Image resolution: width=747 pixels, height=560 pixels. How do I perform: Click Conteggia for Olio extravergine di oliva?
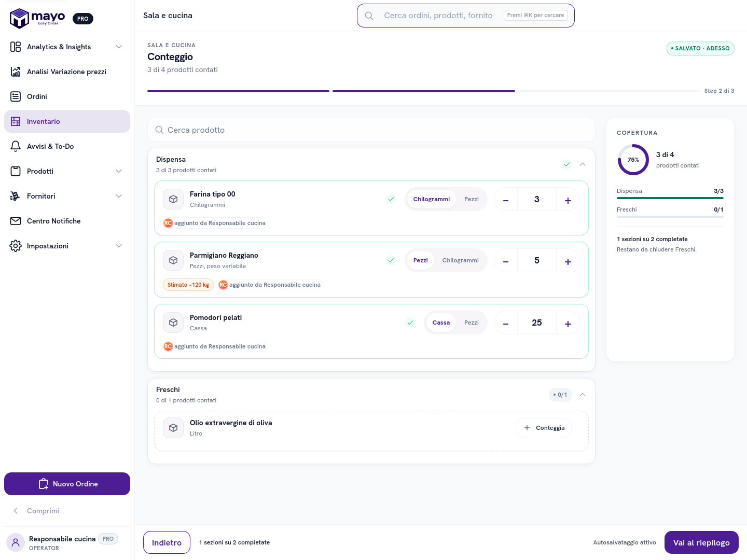[544, 428]
